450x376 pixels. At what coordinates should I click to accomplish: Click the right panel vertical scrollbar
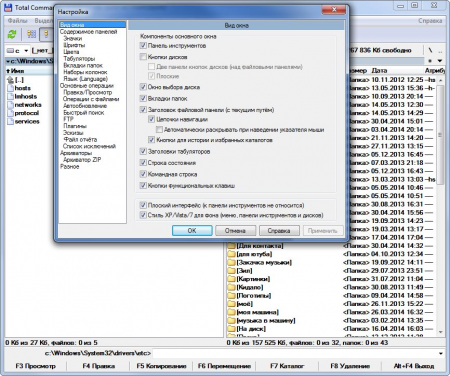(440, 206)
